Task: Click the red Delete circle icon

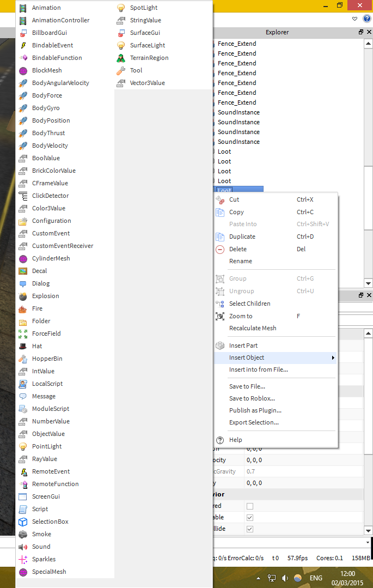Action: coord(220,249)
